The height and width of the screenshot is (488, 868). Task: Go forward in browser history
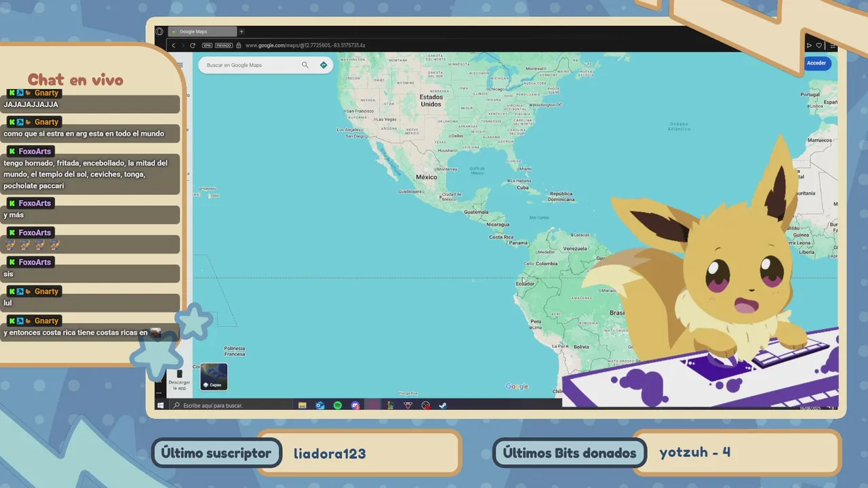183,45
